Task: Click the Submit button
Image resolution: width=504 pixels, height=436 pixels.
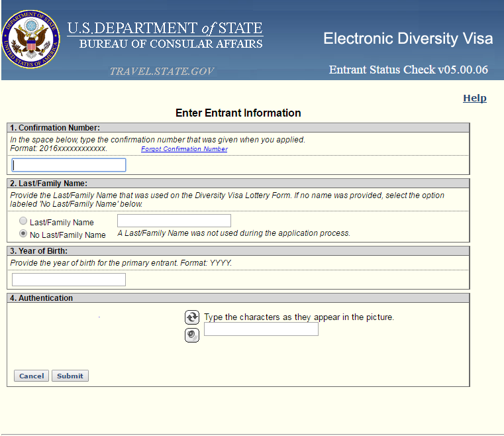Action: tap(70, 376)
